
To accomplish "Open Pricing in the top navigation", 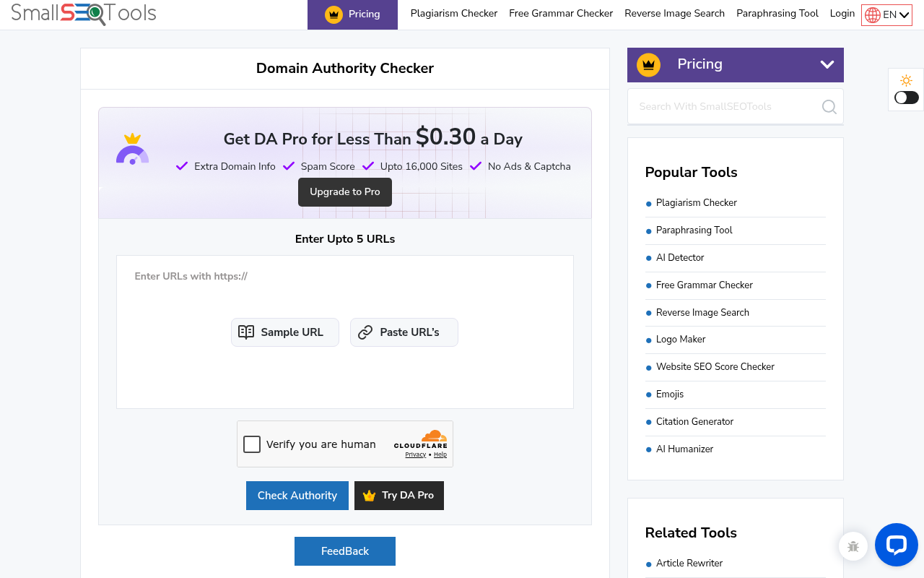I will click(352, 14).
